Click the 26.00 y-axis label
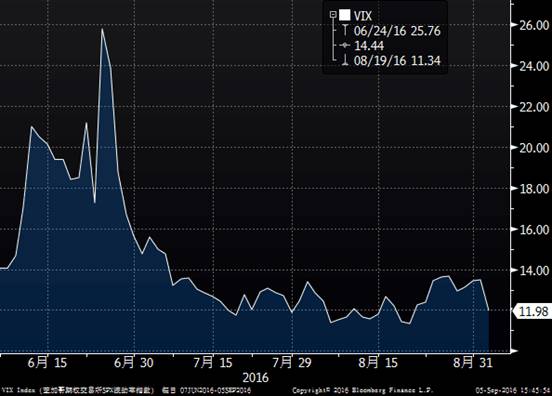552x396 pixels. [534, 25]
